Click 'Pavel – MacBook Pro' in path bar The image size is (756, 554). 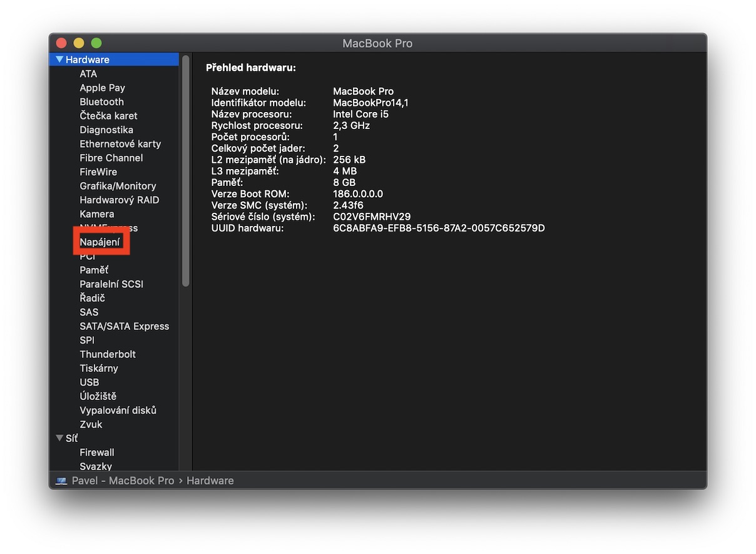[x=123, y=481]
